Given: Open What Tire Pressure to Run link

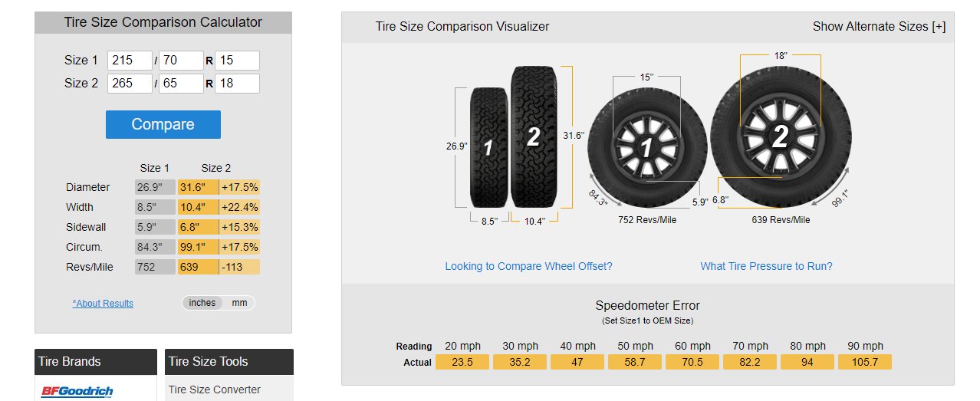Looking at the screenshot, I should click(766, 266).
